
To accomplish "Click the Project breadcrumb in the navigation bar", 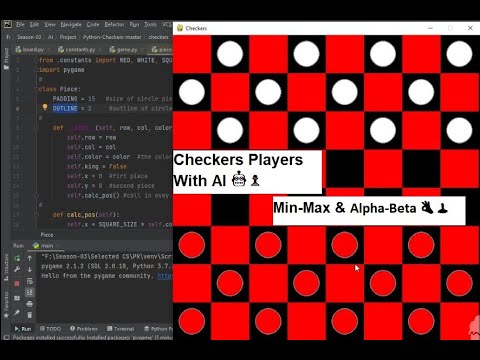I will coord(68,37).
